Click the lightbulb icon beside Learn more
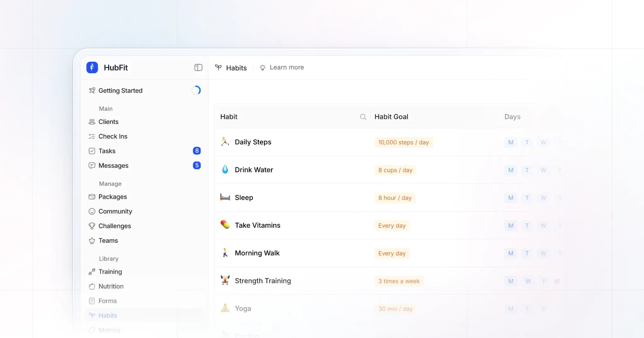The height and width of the screenshot is (338, 644). pyautogui.click(x=263, y=67)
